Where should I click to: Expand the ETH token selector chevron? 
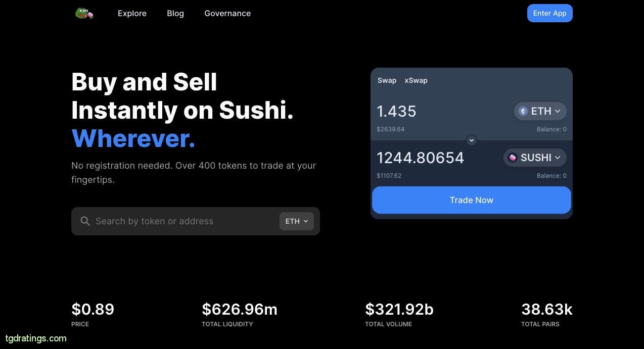tap(558, 111)
